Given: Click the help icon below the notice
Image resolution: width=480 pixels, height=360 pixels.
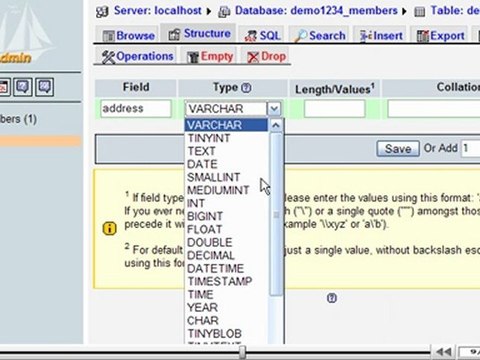Looking at the screenshot, I should [332, 298].
